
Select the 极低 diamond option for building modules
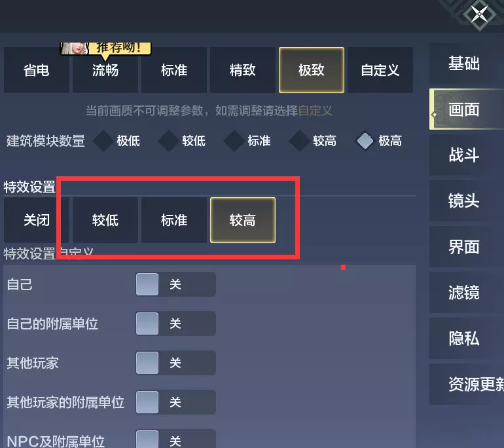103,141
